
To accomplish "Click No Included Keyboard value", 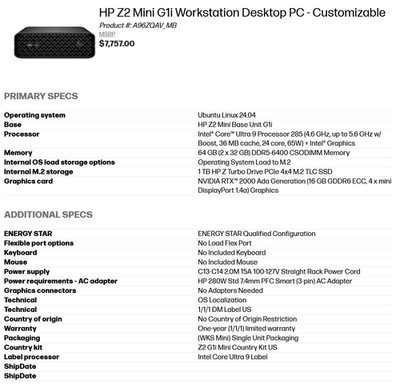I will tap(232, 253).
